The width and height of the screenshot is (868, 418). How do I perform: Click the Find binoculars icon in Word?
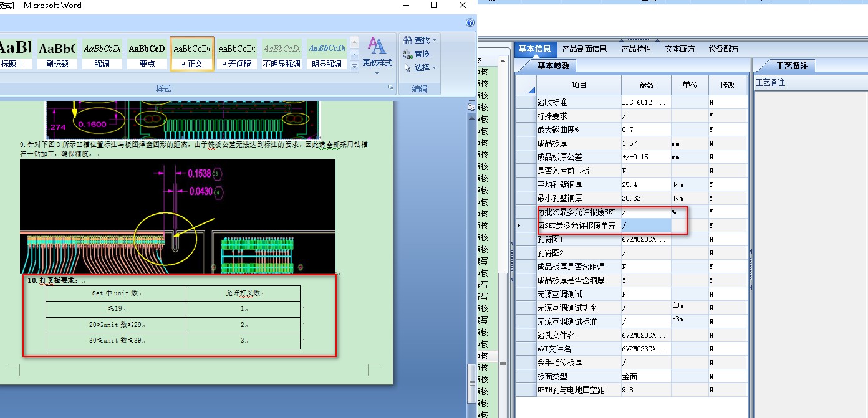408,40
